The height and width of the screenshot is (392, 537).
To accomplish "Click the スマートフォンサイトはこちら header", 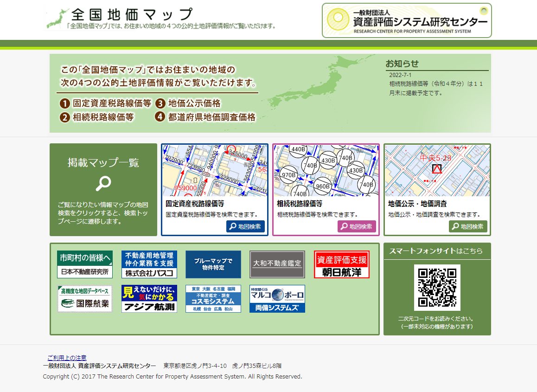I will point(436,251).
